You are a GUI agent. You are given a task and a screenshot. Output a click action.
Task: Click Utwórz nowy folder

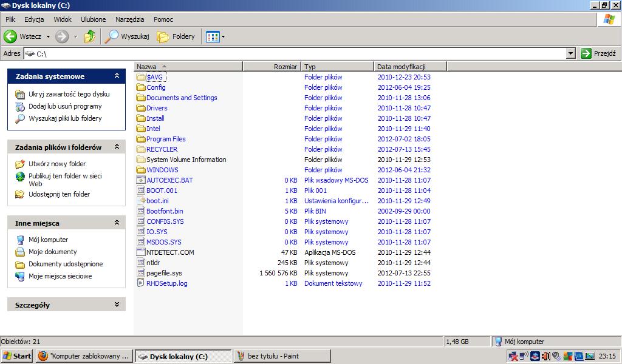pyautogui.click(x=57, y=164)
